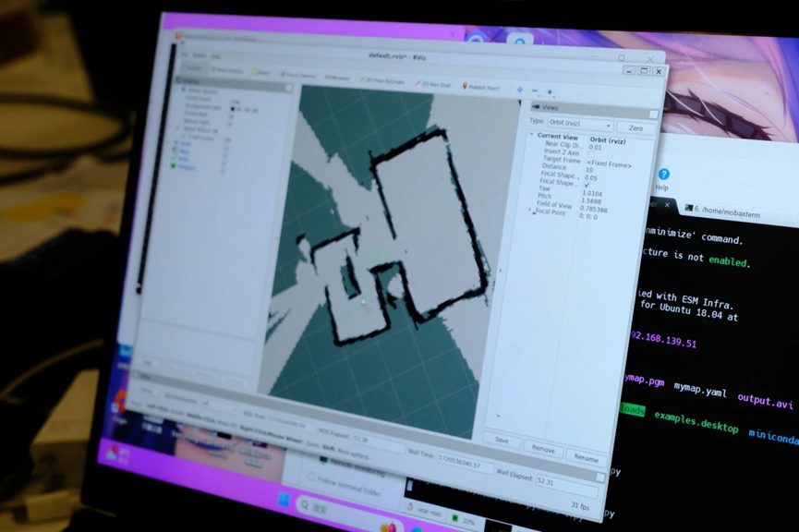
Task: Click the Interact tool button
Action: pos(193,67)
